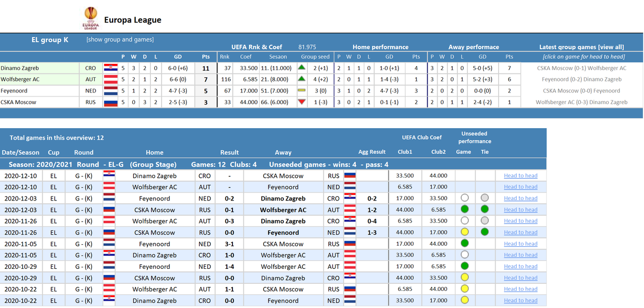Click away flag of Wolfsberger AC 0-3 Dinamo Zagreb game
644x308 pixels.
click(x=350, y=221)
